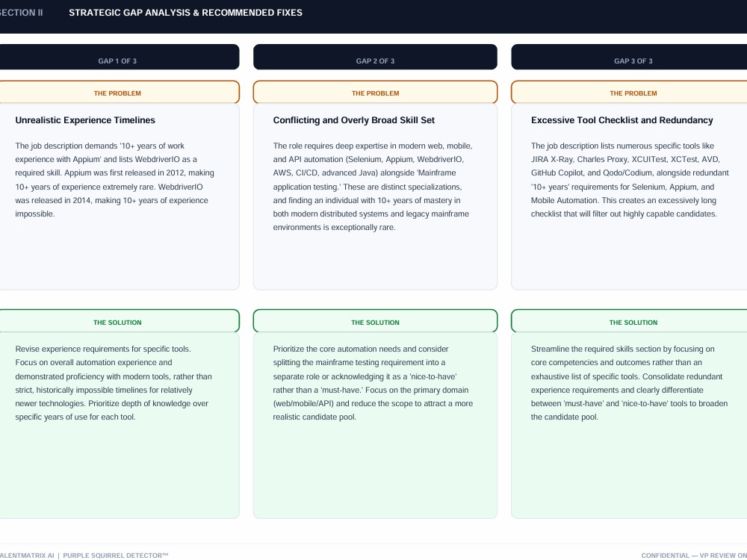Select THE PROBLEM label under Gap 1
This screenshot has width=747, height=560.
[117, 93]
